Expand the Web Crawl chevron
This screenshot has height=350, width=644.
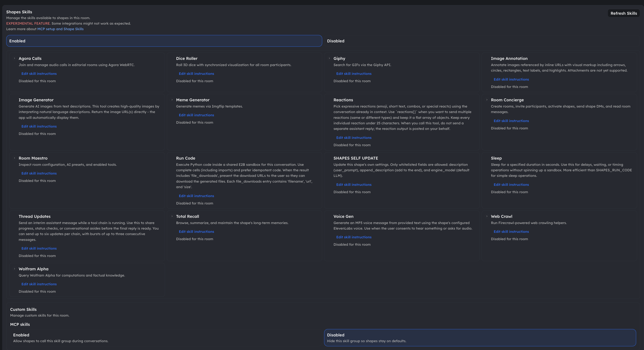487,216
